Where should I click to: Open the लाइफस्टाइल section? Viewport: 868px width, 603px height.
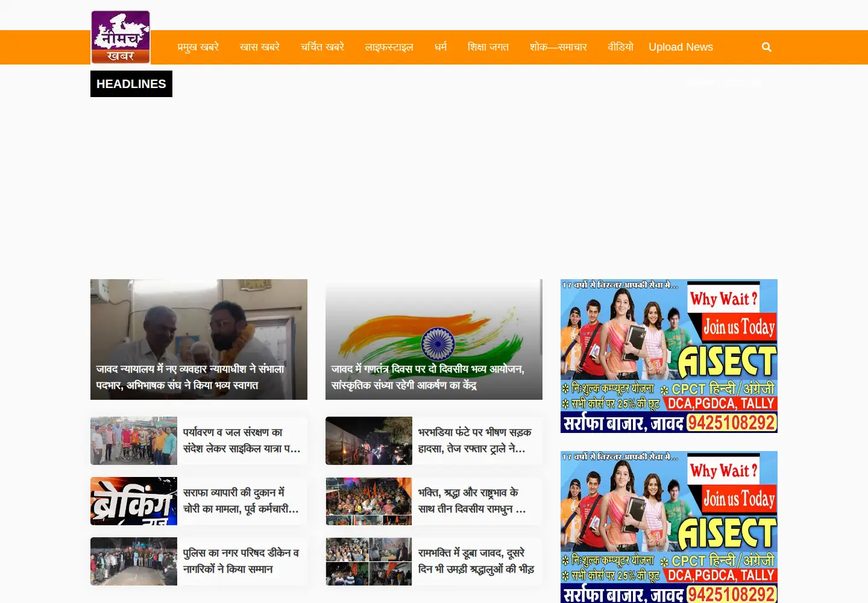pos(389,47)
